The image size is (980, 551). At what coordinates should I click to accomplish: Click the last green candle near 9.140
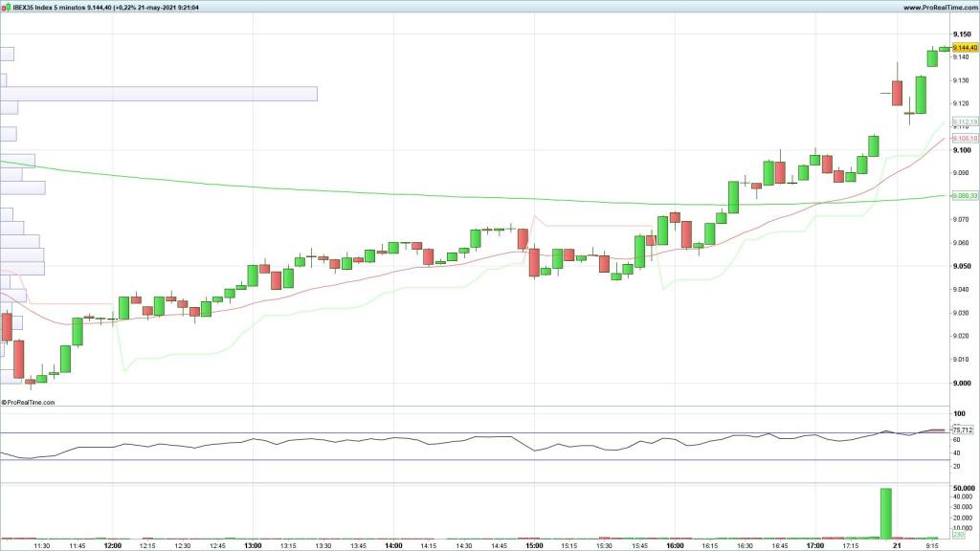(x=932, y=58)
